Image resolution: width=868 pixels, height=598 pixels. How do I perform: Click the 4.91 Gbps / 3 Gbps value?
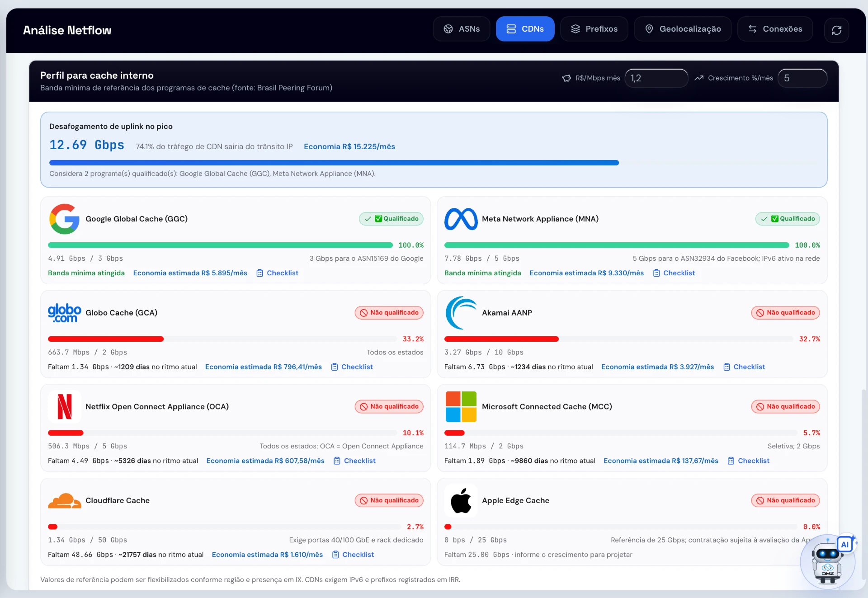pos(85,259)
